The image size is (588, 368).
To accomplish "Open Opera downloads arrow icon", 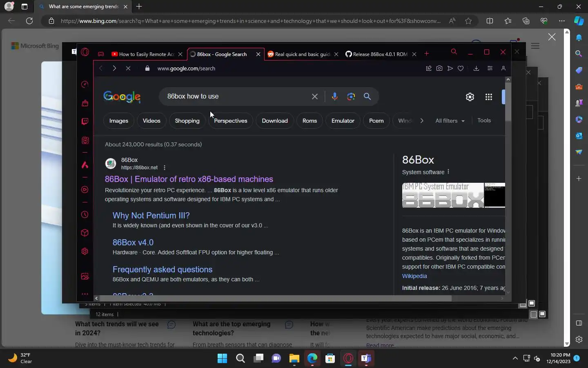I will click(476, 68).
